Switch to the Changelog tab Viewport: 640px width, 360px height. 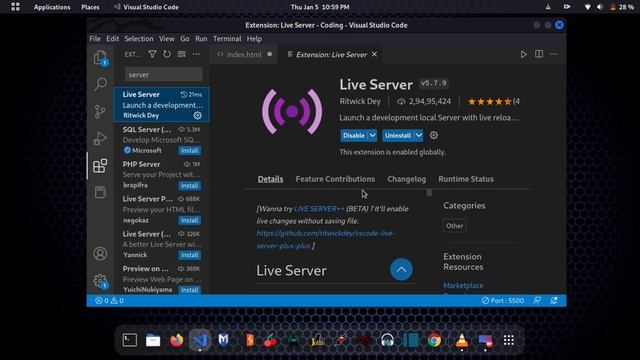coord(407,179)
